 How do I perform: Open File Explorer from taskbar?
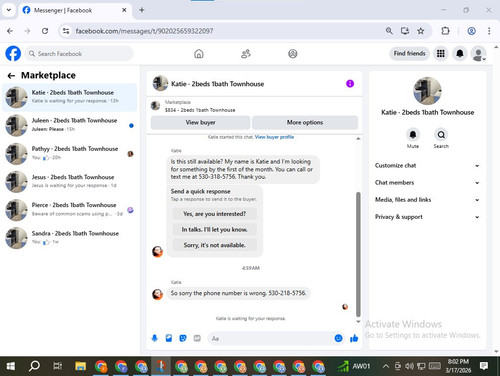tap(80, 366)
